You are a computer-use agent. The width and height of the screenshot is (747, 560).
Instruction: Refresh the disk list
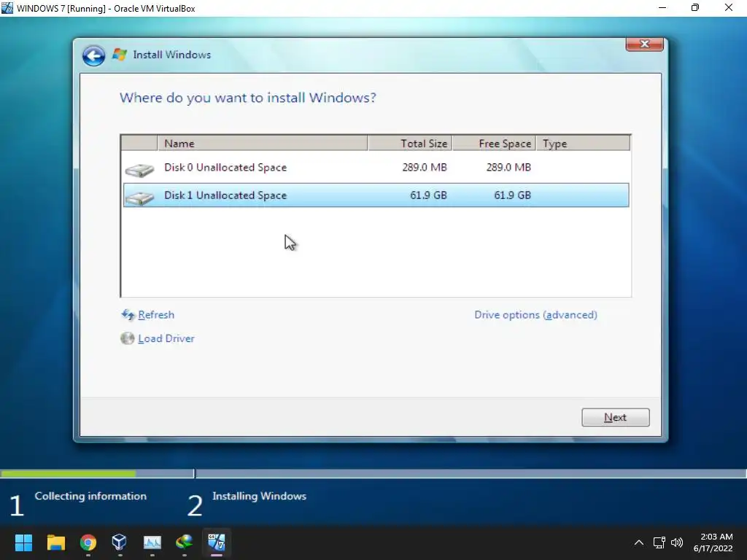click(156, 315)
